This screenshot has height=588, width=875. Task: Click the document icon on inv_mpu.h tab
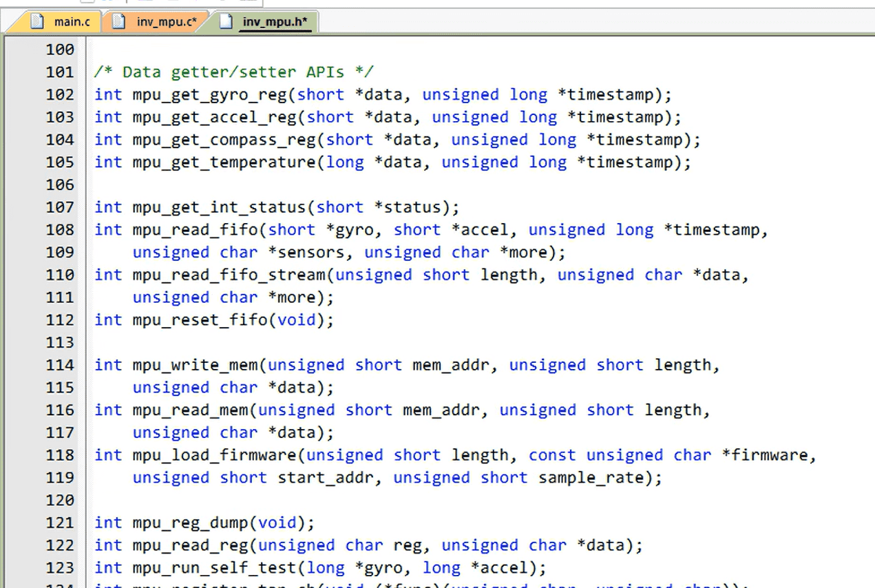[225, 21]
